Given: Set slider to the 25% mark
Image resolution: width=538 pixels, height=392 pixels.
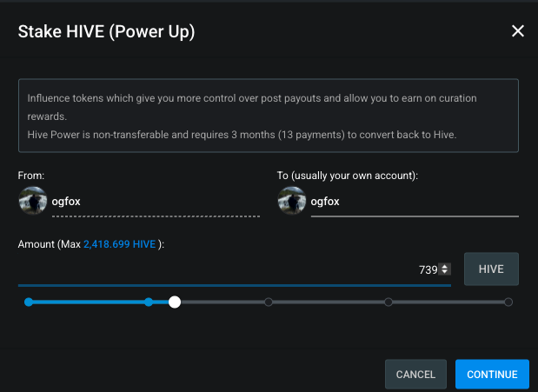Looking at the screenshot, I should point(149,302).
